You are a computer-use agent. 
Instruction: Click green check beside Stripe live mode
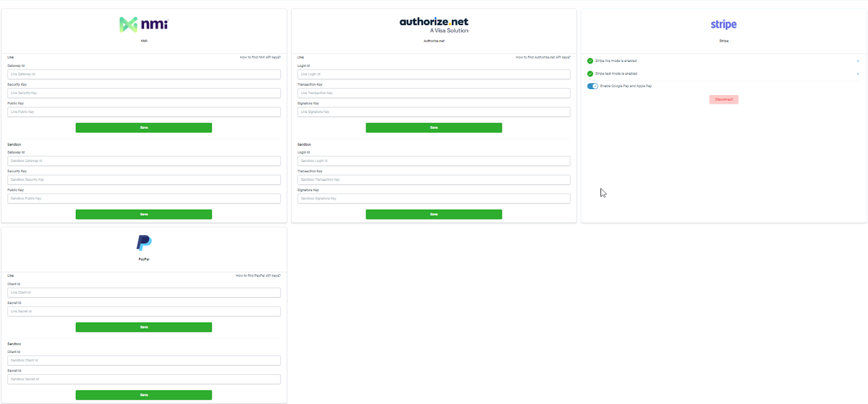coord(590,61)
